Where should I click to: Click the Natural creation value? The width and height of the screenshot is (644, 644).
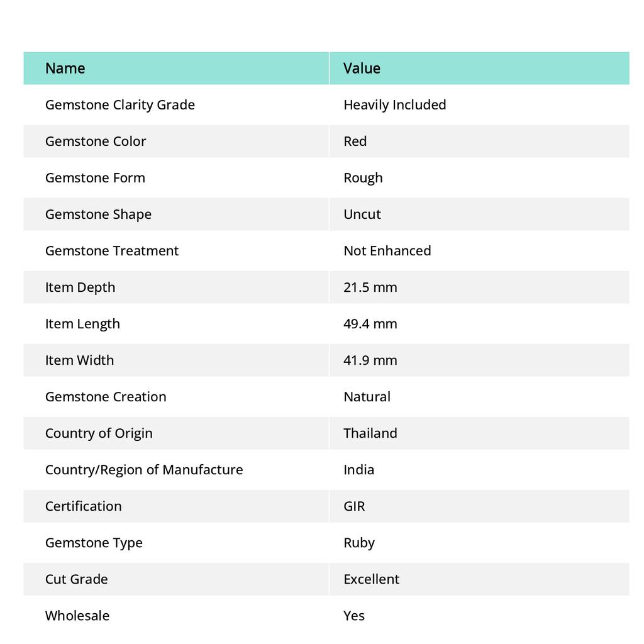(367, 396)
